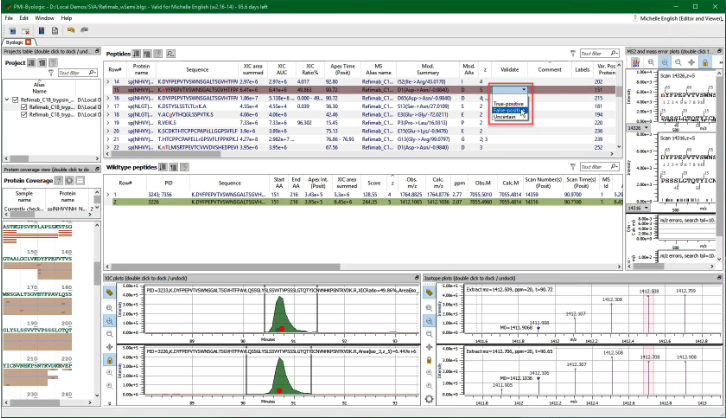Toggle the second child Refimab_C18_tryp checkbox
This screenshot has width=726, height=418.
click(24, 114)
